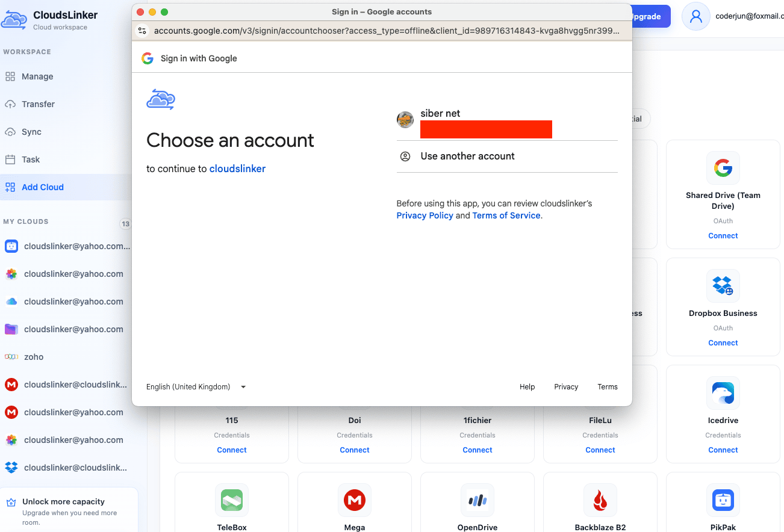Select Add Cloud in the sidebar
The width and height of the screenshot is (784, 532).
point(43,187)
